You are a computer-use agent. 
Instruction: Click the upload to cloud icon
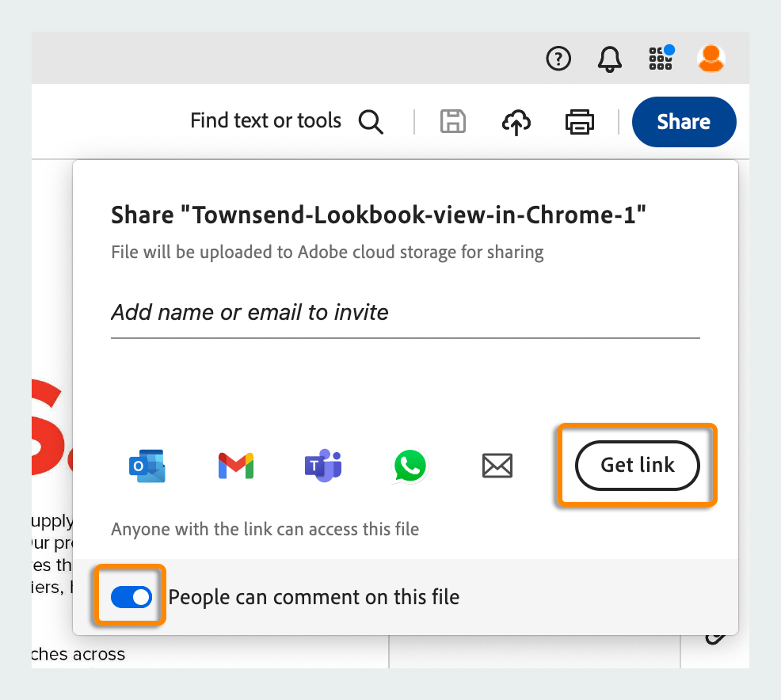(516, 122)
